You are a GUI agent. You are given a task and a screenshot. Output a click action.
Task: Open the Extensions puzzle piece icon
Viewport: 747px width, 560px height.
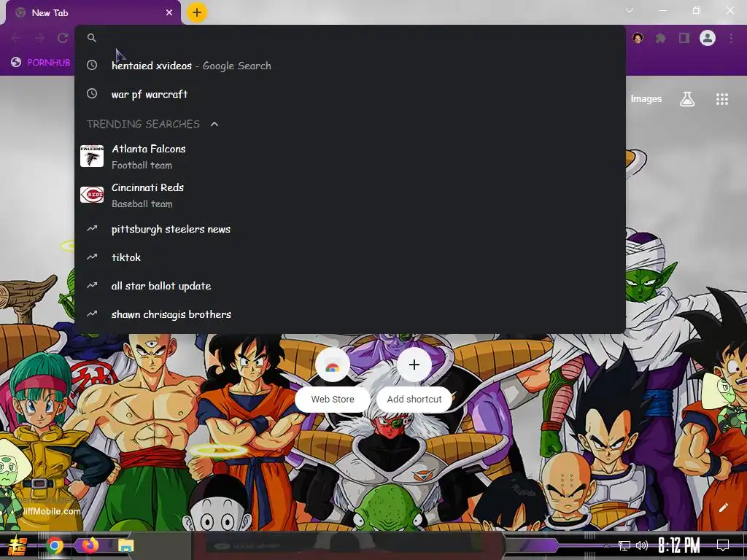point(661,38)
